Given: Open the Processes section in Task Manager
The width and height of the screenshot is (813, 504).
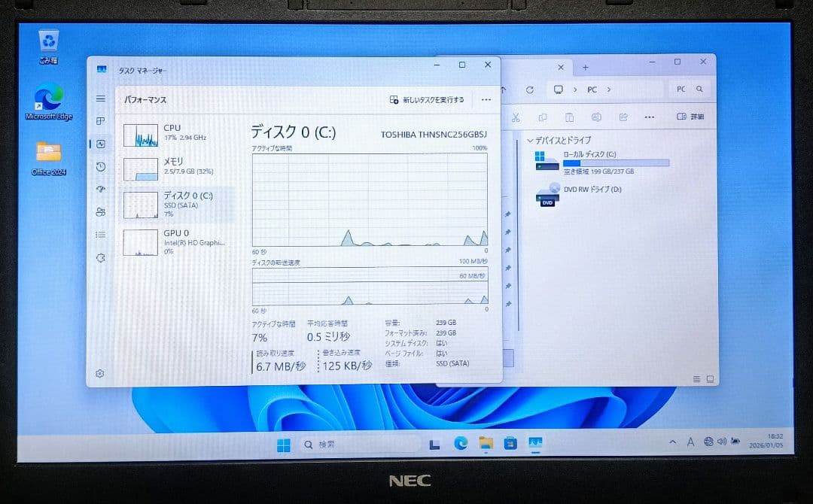Looking at the screenshot, I should [x=100, y=120].
